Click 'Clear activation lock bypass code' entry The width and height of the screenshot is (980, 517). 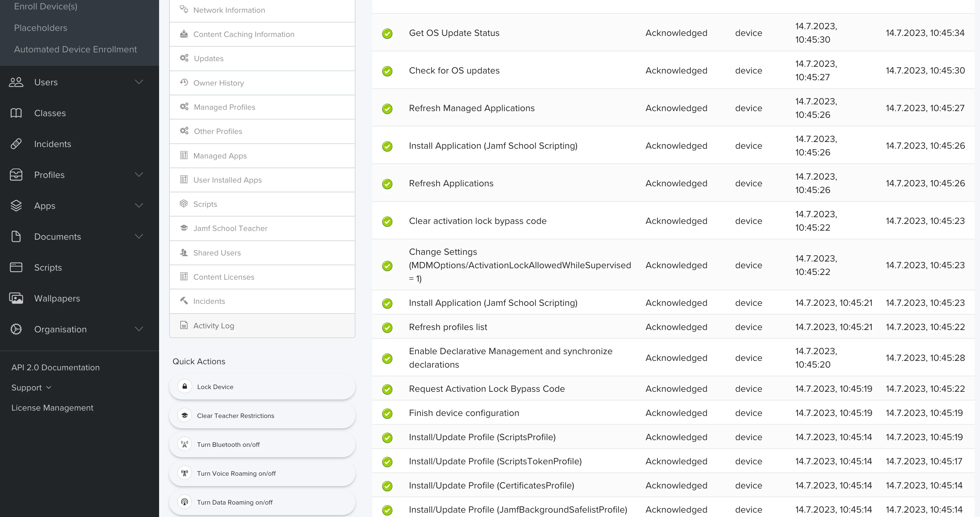[x=478, y=221]
